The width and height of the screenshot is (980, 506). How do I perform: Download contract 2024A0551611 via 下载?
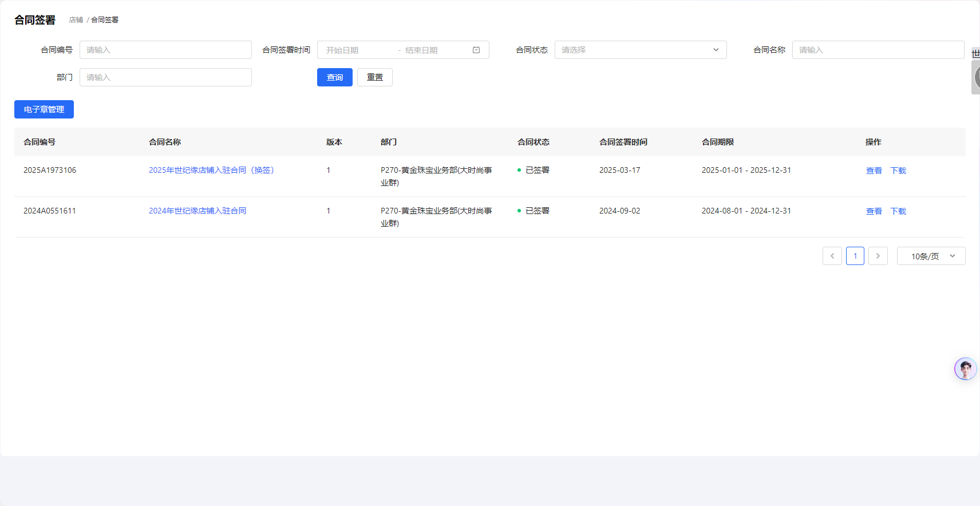tap(898, 211)
